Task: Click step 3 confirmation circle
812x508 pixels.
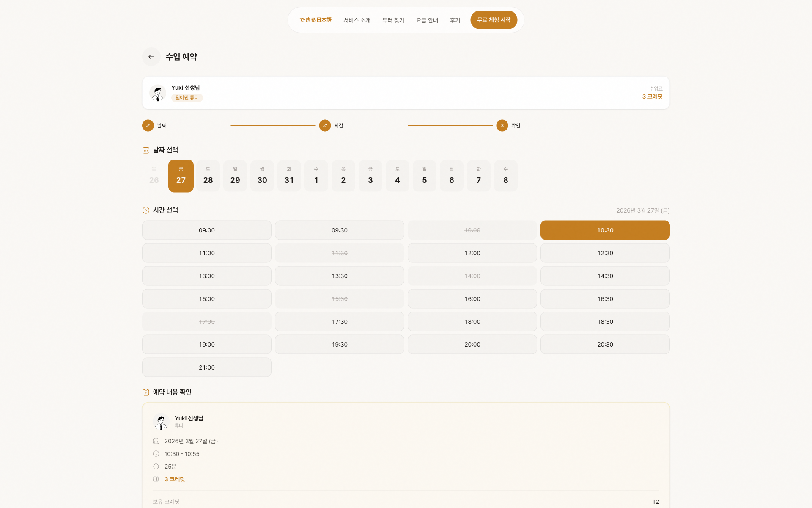Action: [x=502, y=126]
